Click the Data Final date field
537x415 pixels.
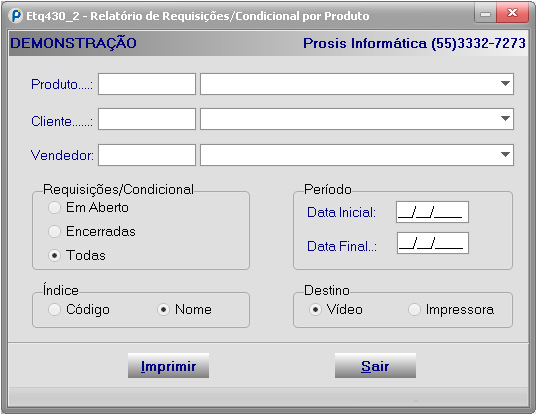point(433,243)
